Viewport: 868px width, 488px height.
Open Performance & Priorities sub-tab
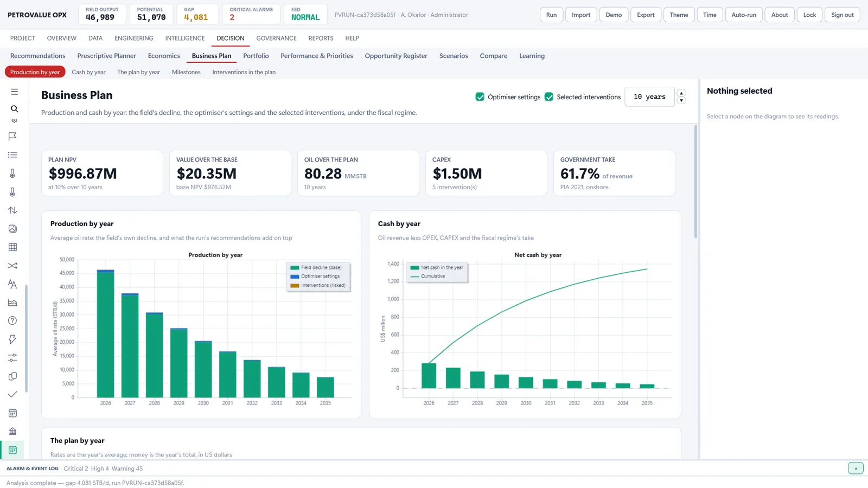tap(317, 56)
